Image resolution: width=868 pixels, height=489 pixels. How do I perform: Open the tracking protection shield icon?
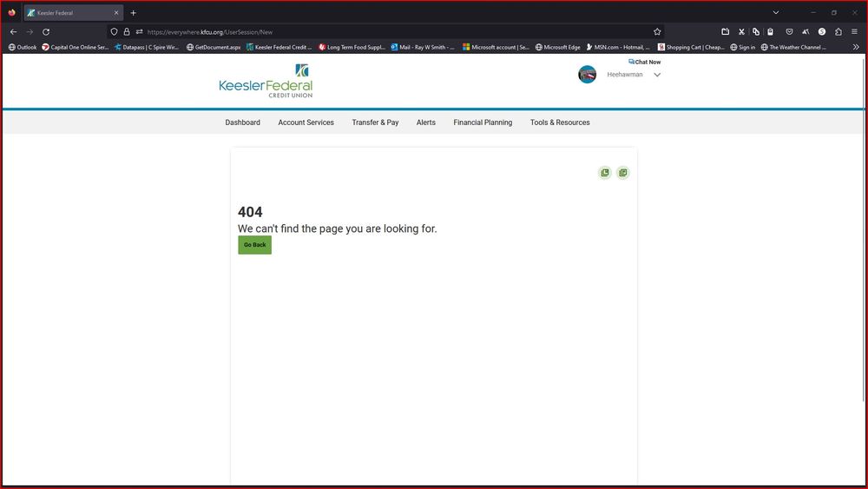(114, 32)
